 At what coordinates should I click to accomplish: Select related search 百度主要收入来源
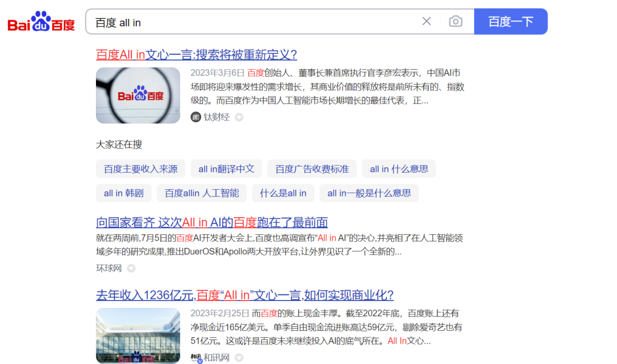click(x=141, y=169)
